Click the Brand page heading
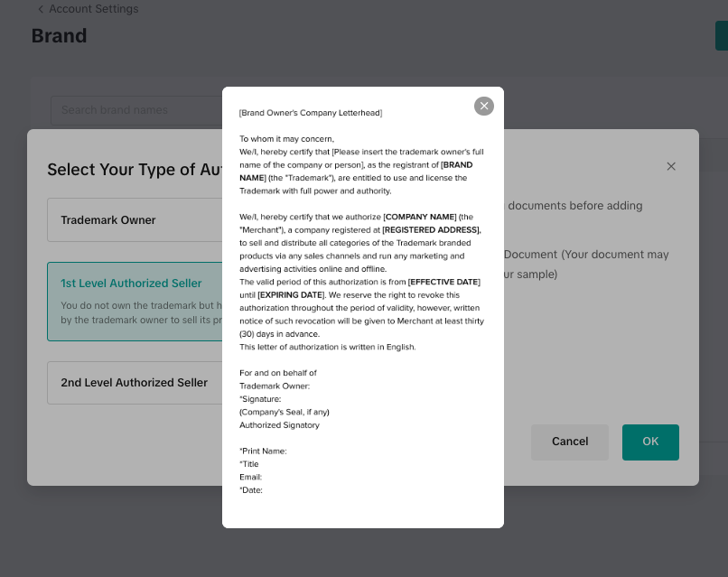This screenshot has height=577, width=728. point(60,36)
